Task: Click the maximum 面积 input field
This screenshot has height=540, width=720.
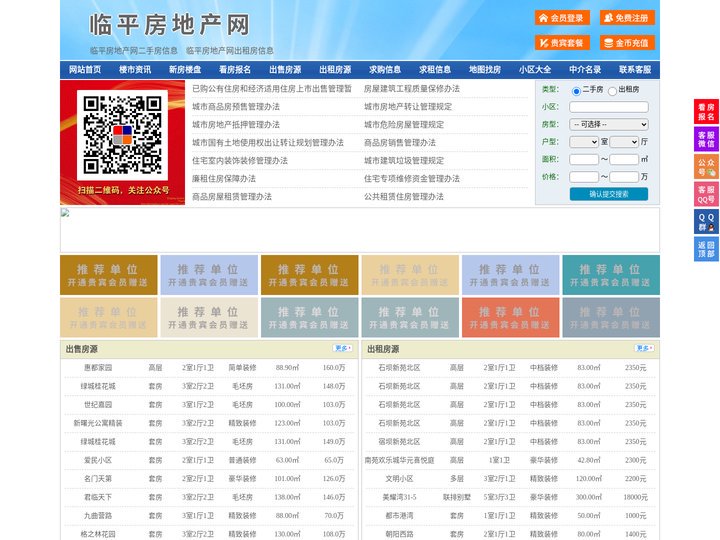Action: point(624,159)
